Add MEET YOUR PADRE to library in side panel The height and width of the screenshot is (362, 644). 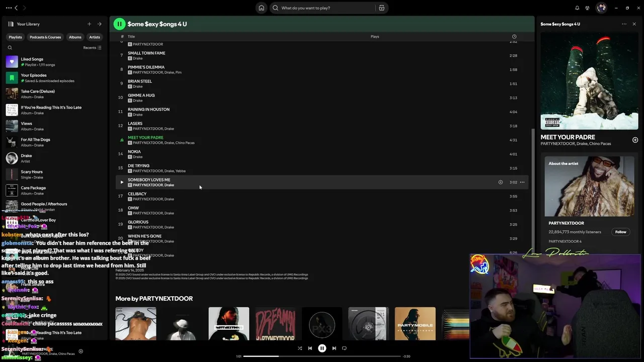[635, 140]
